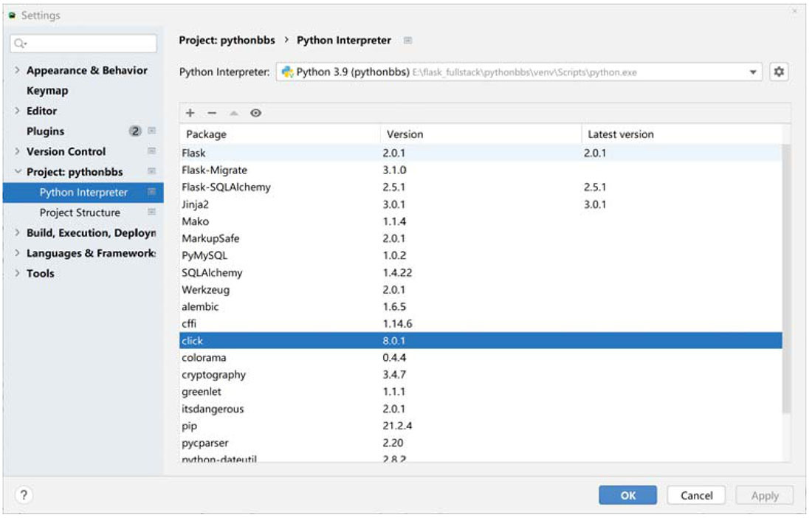Select the Mako package row
The width and height of the screenshot is (812, 518).
481,221
